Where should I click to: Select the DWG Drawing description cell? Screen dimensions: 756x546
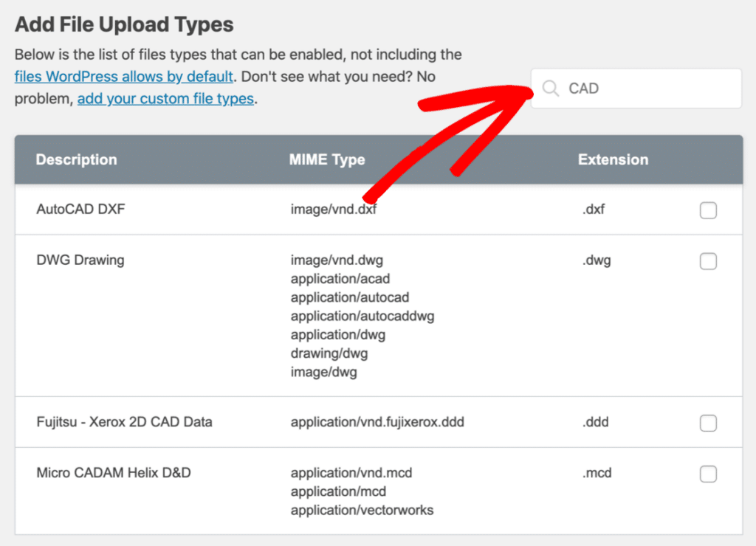coord(81,260)
